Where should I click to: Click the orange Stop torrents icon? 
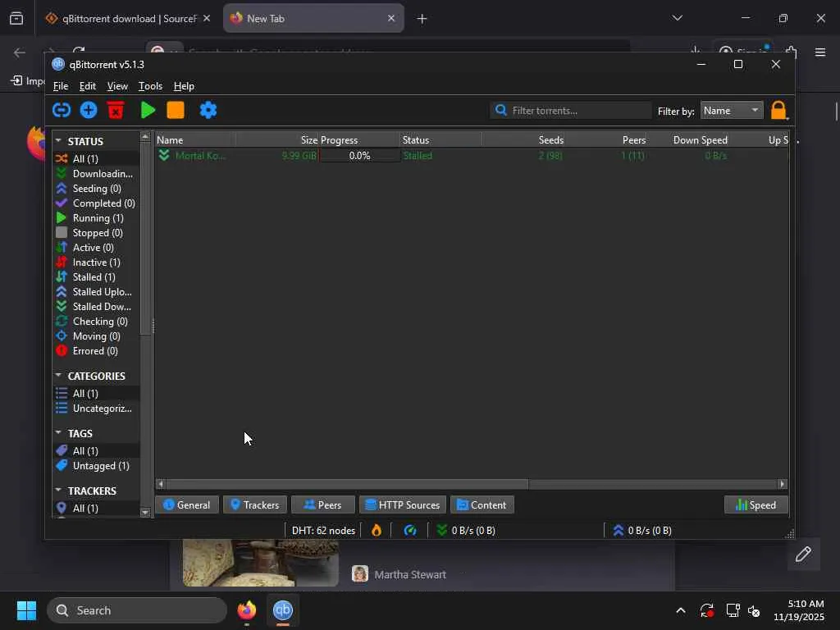176,111
